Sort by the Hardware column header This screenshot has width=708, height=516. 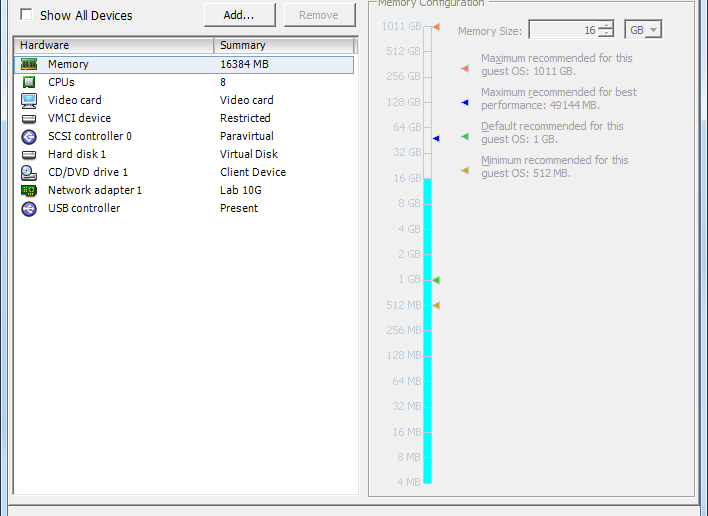114,45
